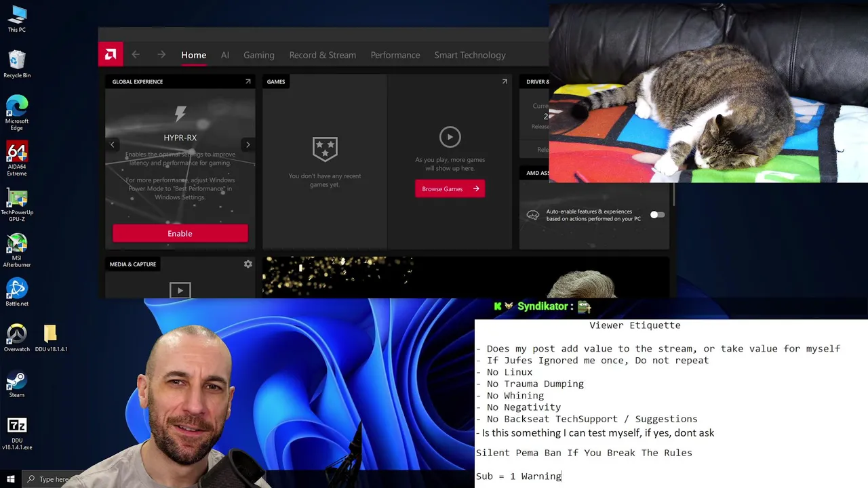Screen dimensions: 868x488
Task: Enable HYPR-RX with the red button
Action: click(180, 233)
